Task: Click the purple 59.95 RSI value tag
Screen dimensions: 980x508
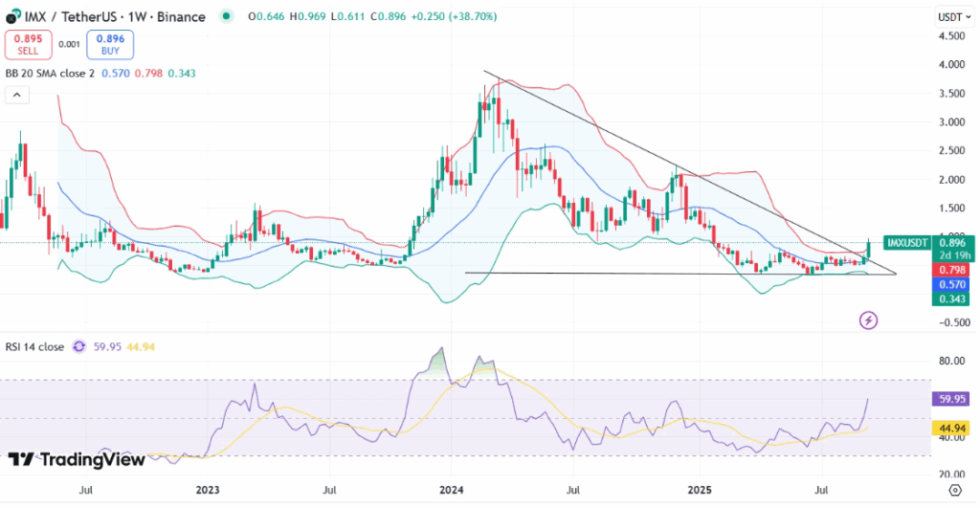Action: tap(952, 399)
